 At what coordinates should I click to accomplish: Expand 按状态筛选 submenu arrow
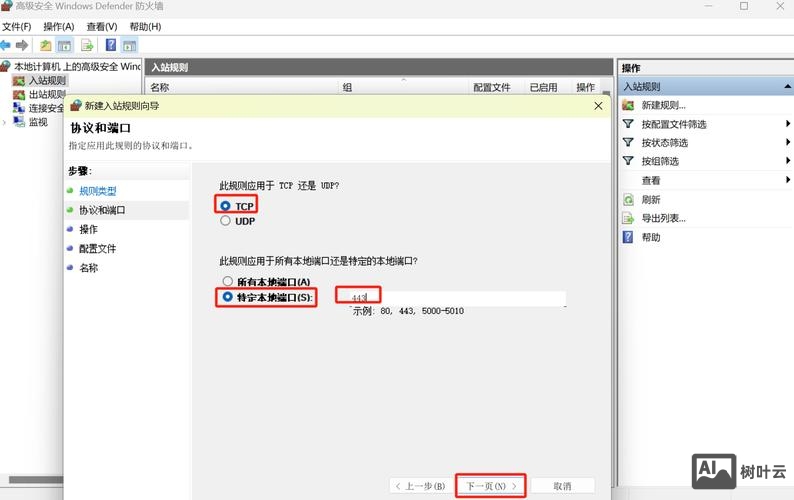coord(788,142)
